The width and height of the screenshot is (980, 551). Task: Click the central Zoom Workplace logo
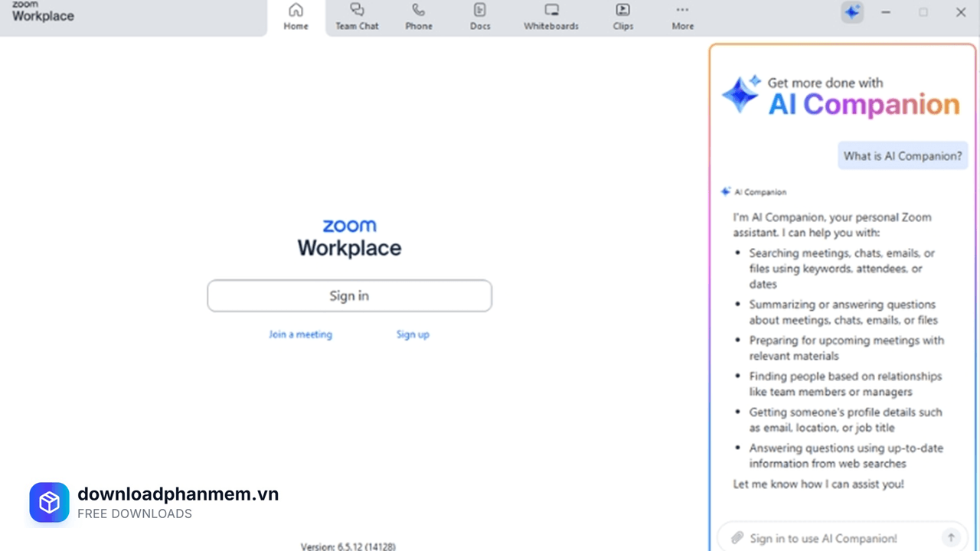349,236
